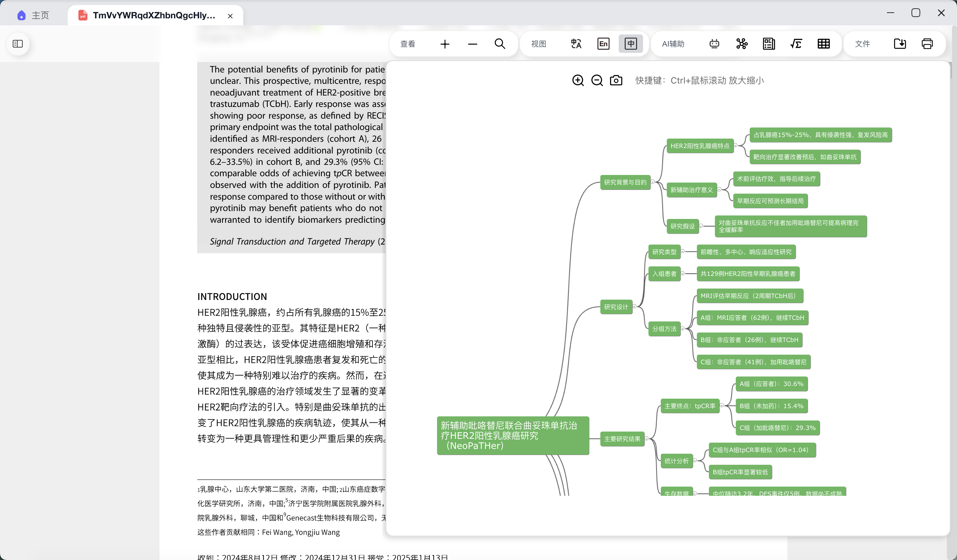Select the root node 新辅助吡咯替尼联合曲妥珠单抗
Image resolution: width=957 pixels, height=560 pixels.
pos(513,435)
